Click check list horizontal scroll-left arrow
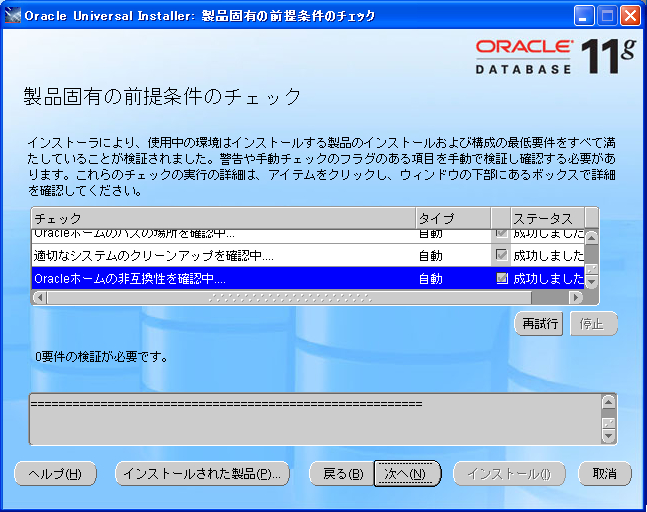Viewport: 647px width, 512px height. coord(40,297)
